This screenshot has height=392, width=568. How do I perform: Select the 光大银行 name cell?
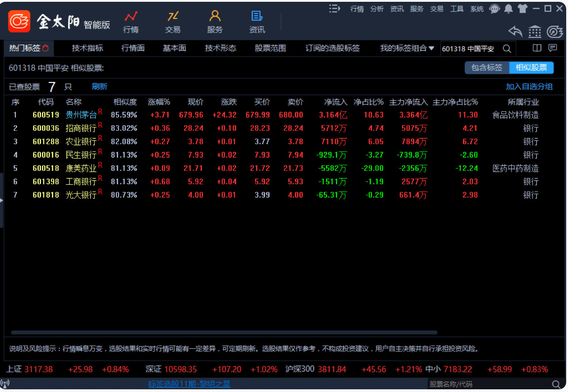tap(81, 195)
